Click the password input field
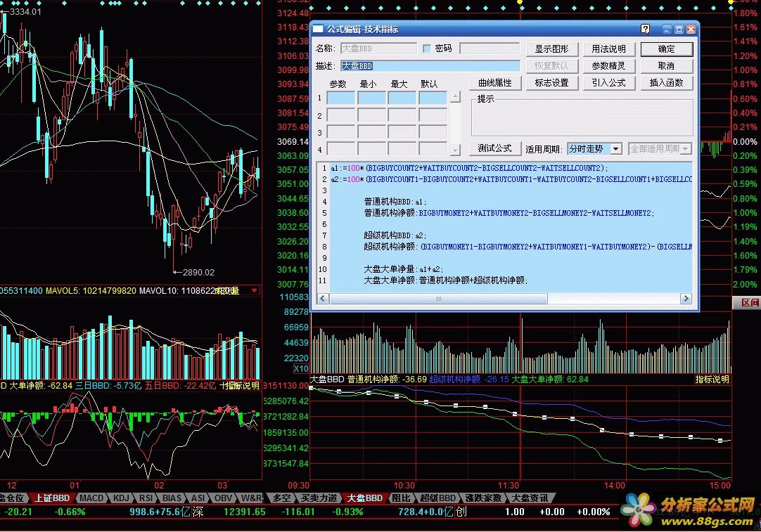 point(490,48)
